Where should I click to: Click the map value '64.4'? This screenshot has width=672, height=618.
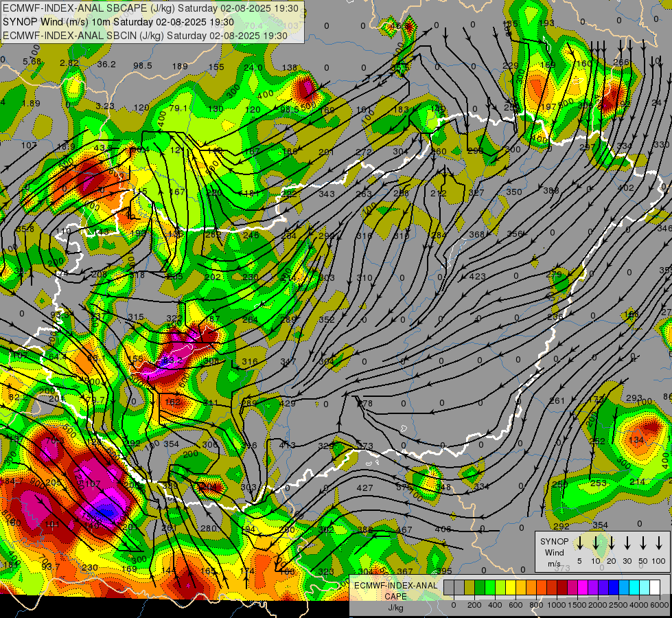[x=58, y=356]
